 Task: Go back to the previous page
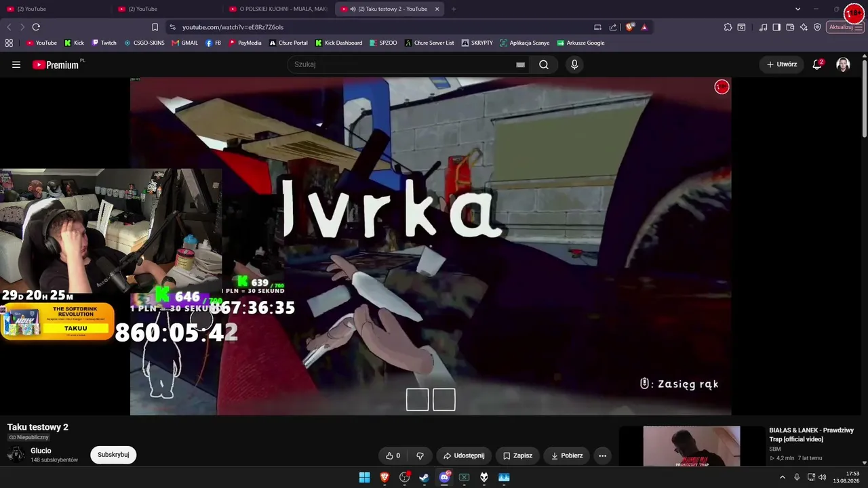(9, 27)
